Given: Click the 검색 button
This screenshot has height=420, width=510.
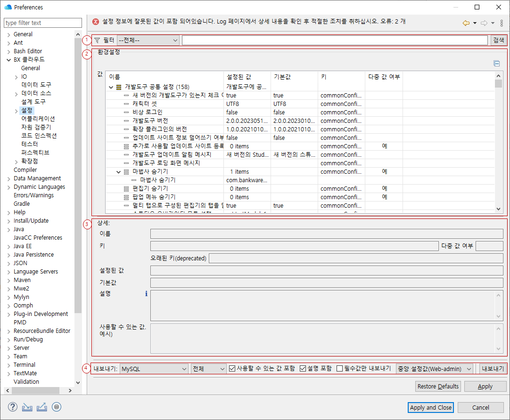Looking at the screenshot, I should pos(499,40).
